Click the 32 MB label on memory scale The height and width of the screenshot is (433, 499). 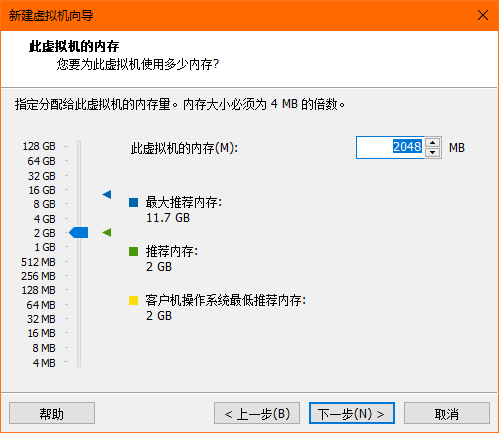click(x=41, y=319)
